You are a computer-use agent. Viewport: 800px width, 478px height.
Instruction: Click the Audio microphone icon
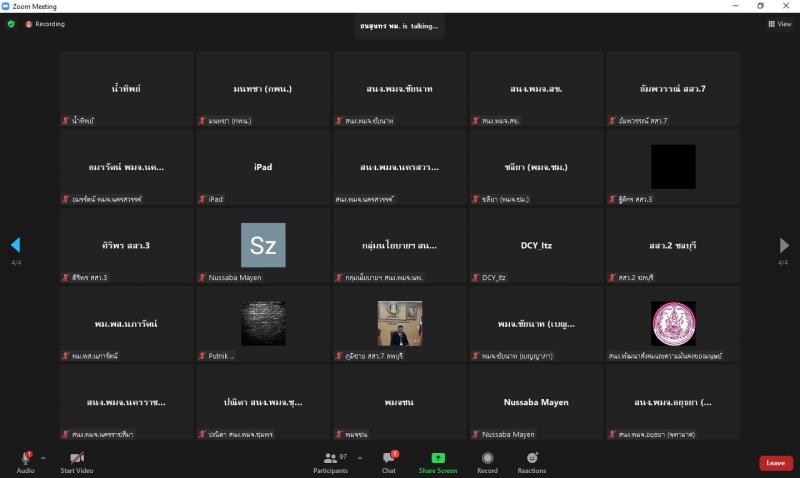26,458
